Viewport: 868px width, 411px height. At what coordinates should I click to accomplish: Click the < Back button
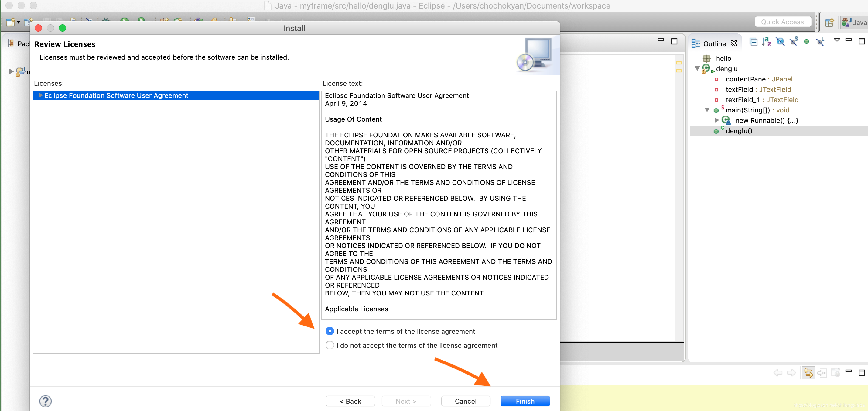(350, 401)
